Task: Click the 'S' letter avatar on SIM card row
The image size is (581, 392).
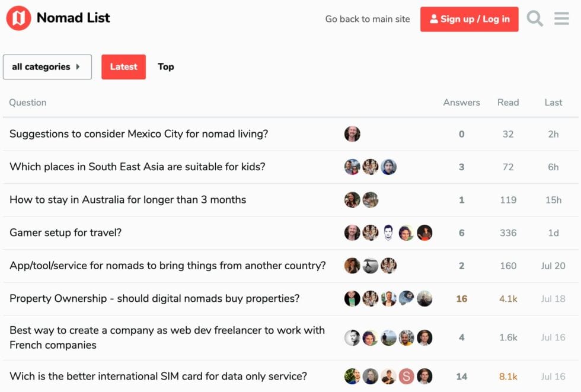Action: [x=407, y=376]
